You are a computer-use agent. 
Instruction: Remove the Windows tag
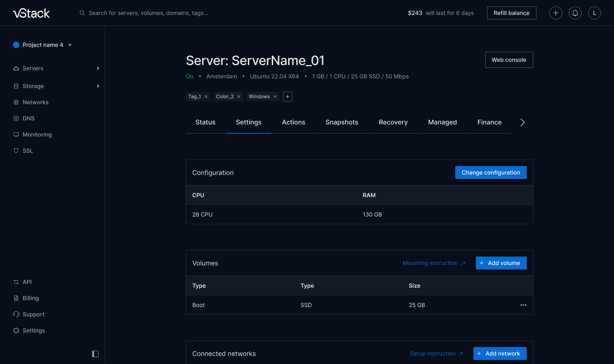coord(275,97)
